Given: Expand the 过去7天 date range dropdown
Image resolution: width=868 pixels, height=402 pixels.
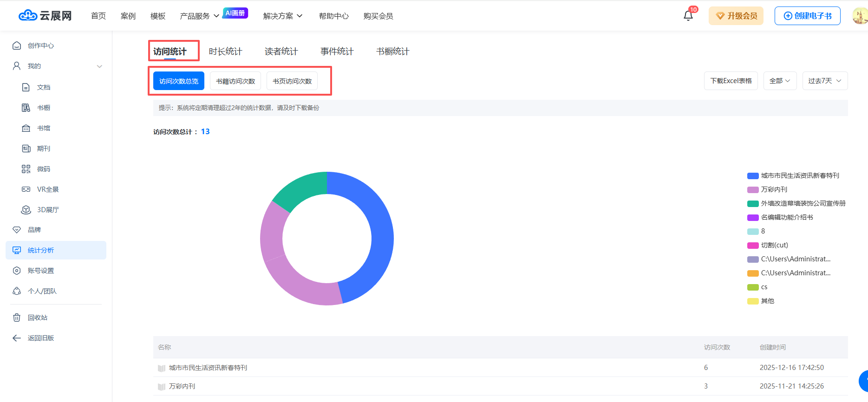Looking at the screenshot, I should point(825,81).
